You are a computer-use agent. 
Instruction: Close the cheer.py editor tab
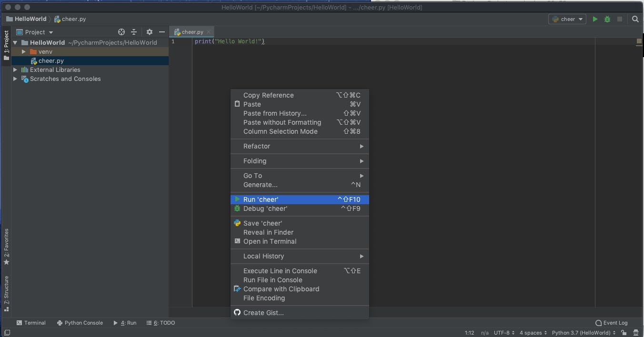[209, 32]
